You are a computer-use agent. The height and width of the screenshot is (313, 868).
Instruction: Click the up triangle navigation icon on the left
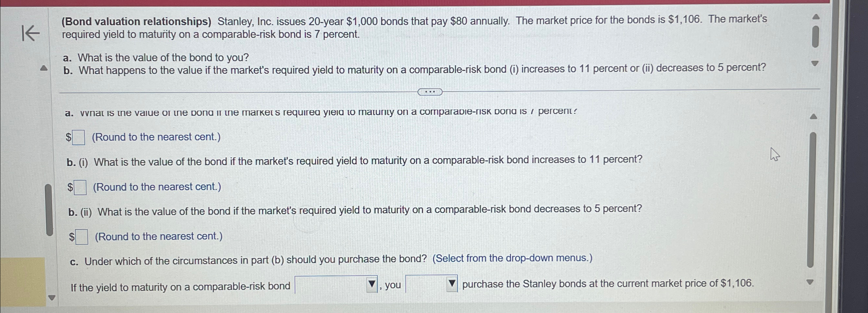(x=44, y=68)
